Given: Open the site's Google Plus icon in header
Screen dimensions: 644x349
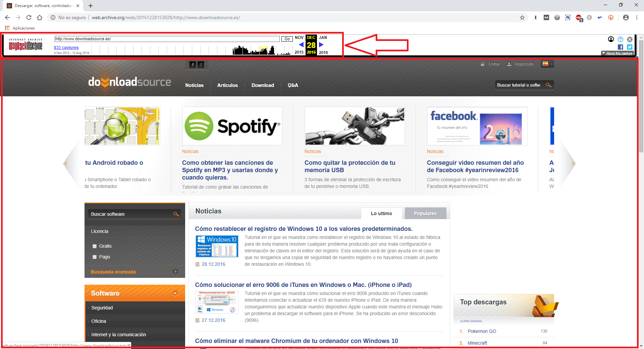Looking at the screenshot, I should pyautogui.click(x=201, y=64).
